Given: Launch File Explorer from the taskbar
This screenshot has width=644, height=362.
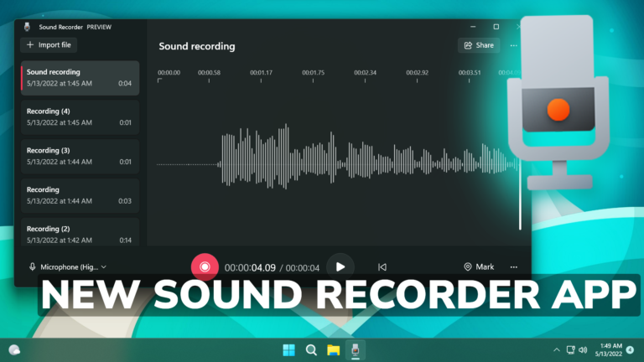Looking at the screenshot, I should pyautogui.click(x=333, y=349).
